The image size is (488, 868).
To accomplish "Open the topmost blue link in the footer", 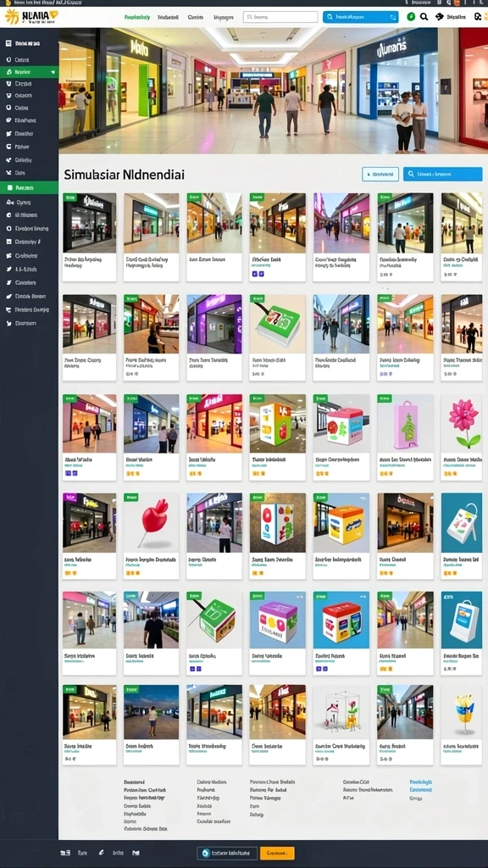I will tap(420, 782).
